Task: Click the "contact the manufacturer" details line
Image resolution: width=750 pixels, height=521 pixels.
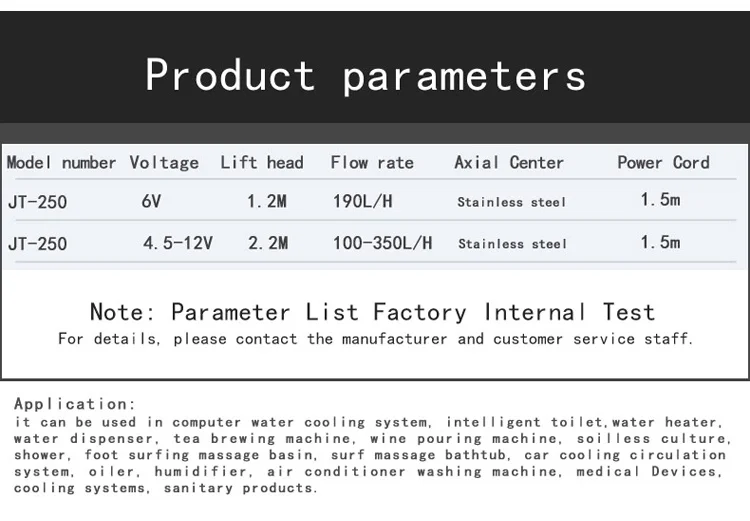Action: click(x=375, y=339)
